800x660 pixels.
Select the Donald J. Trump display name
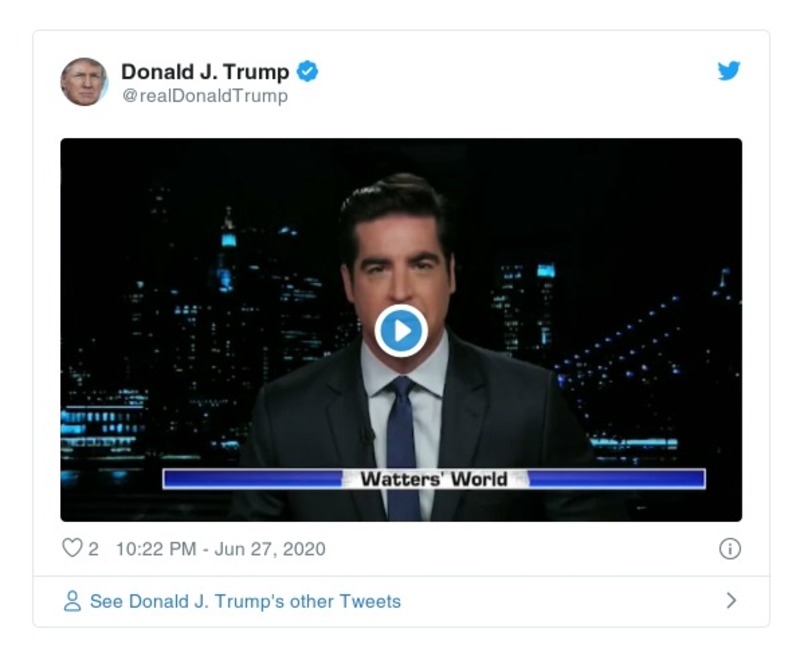coord(206,70)
